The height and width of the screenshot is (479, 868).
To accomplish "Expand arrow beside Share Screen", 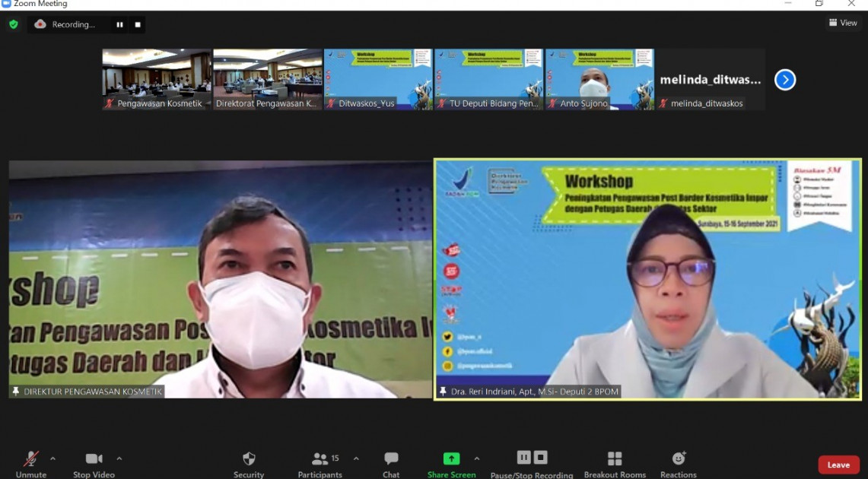I will pyautogui.click(x=477, y=458).
